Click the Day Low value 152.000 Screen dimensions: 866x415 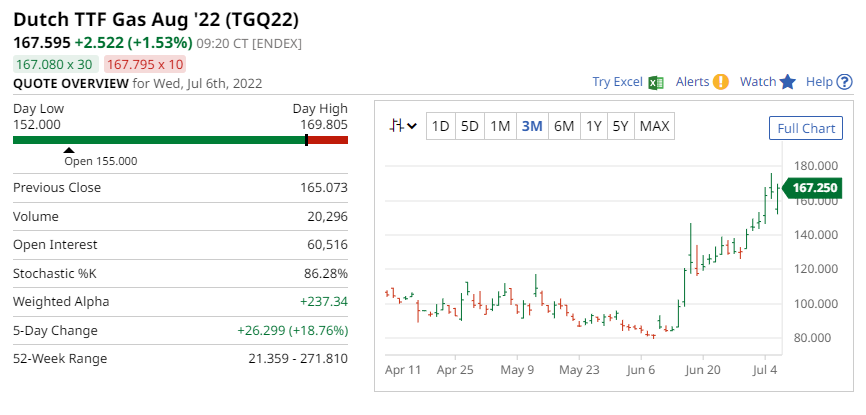click(37, 124)
